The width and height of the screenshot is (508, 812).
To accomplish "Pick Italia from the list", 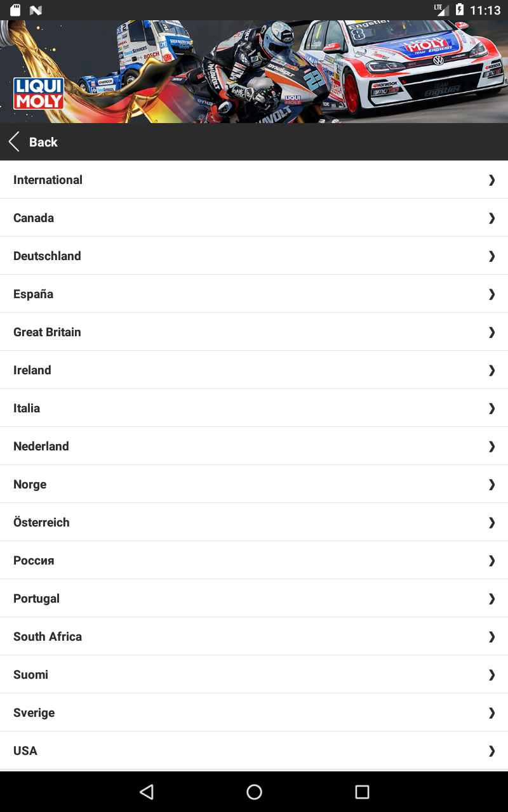I will tap(27, 408).
